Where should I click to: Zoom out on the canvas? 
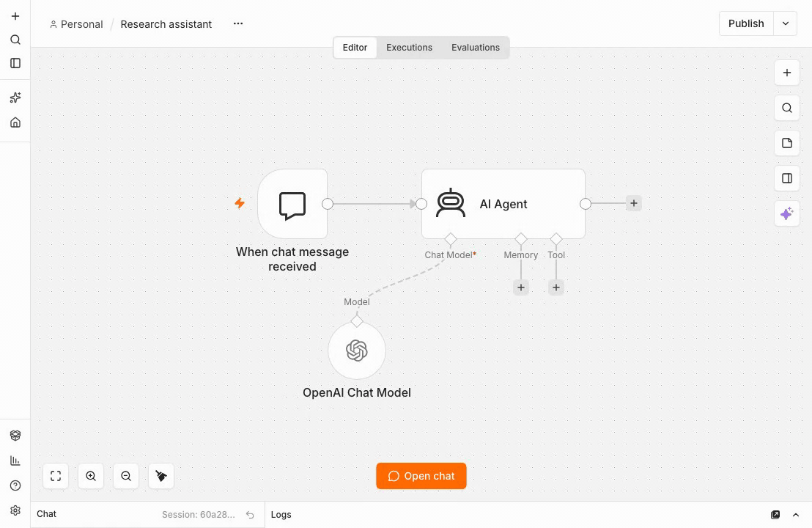(x=126, y=476)
